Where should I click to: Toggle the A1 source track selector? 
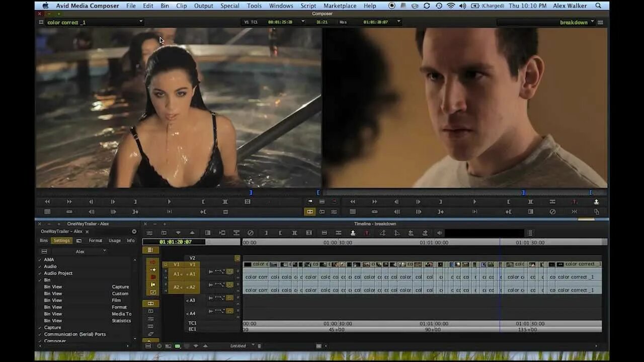point(177,274)
